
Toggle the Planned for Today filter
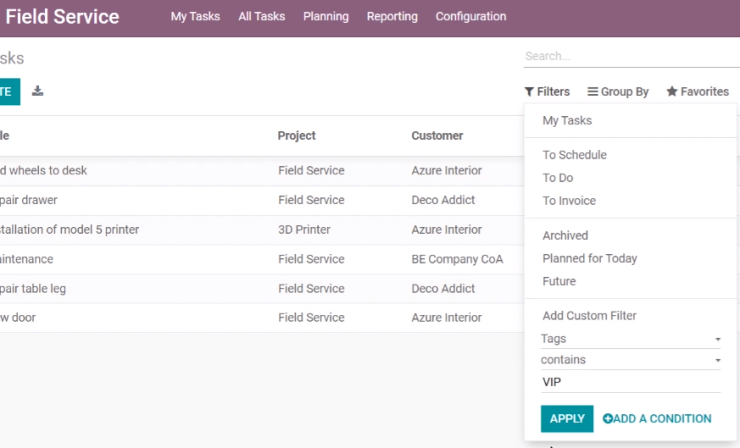589,258
